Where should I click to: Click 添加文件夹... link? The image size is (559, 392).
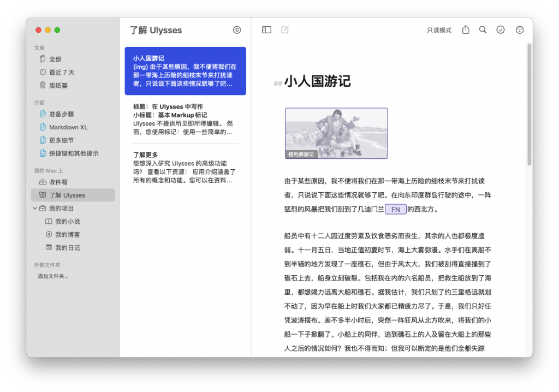pos(53,276)
